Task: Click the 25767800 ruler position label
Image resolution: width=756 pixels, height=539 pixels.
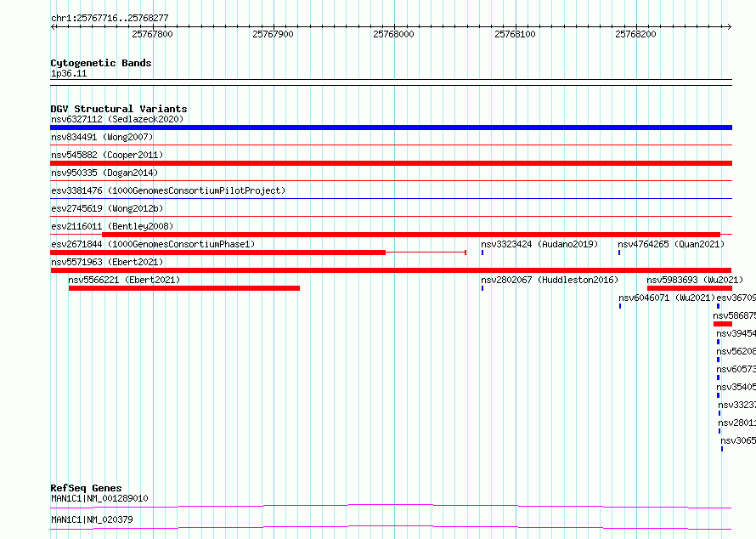Action: tap(152, 34)
